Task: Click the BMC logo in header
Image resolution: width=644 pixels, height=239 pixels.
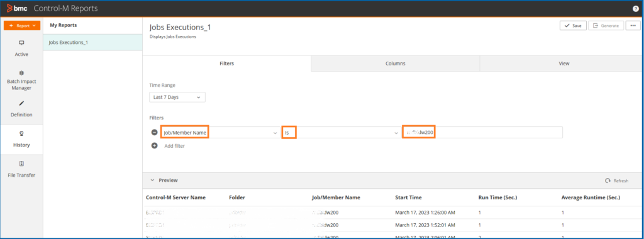Action: 17,8
